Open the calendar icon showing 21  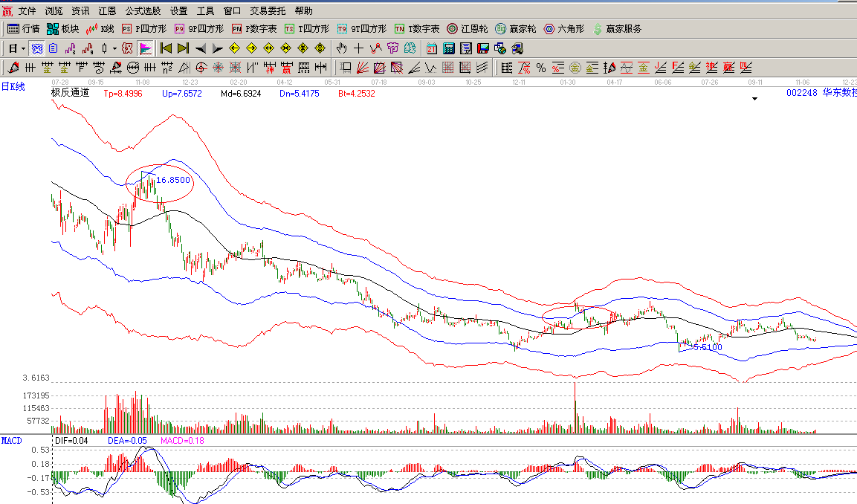(x=431, y=48)
